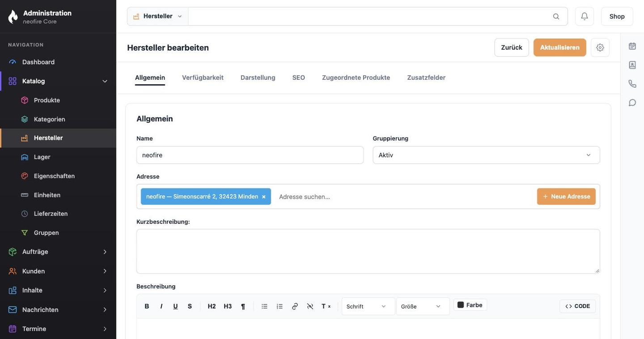Open the Gruppierung dropdown showing Aktiv
This screenshot has width=644, height=339.
pyautogui.click(x=486, y=155)
